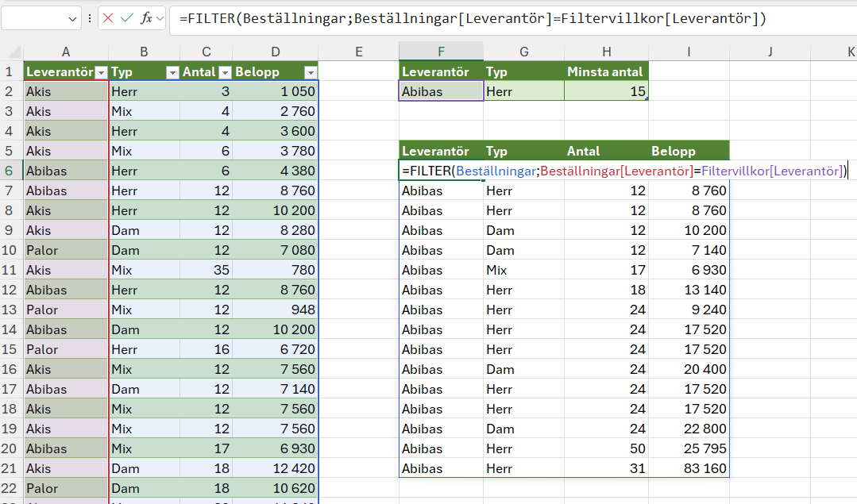Click cell D15 with value 6 720

tap(276, 349)
